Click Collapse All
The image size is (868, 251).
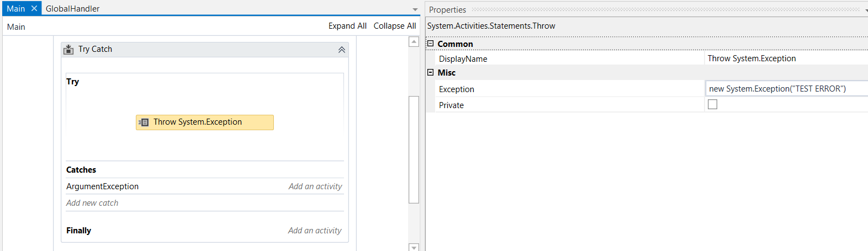pyautogui.click(x=395, y=26)
